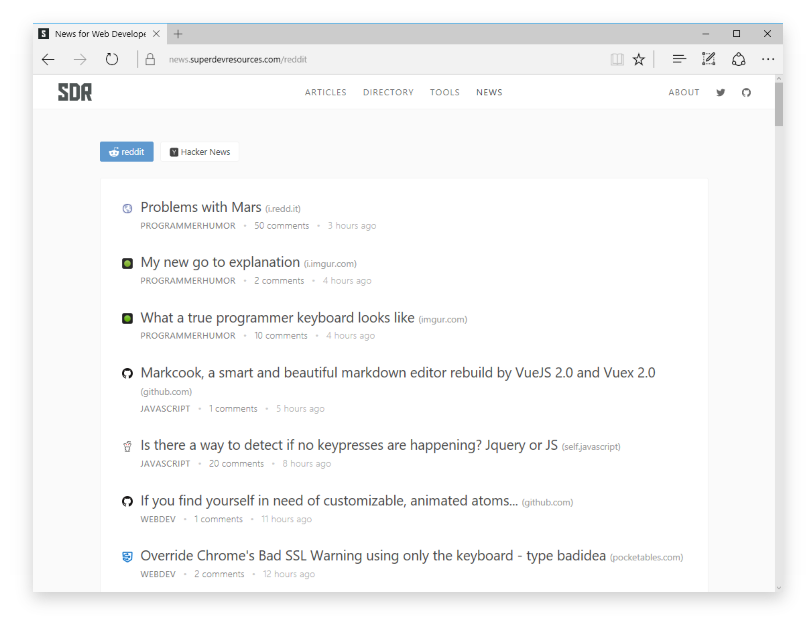Viewport: 812px width, 619px height.
Task: Open the ARTICLES menu item
Action: coord(326,92)
